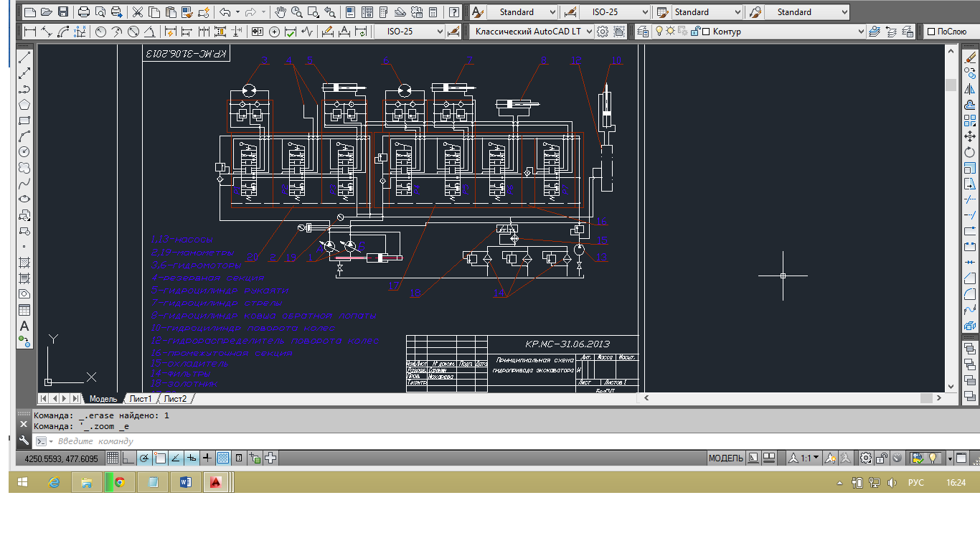Select the Aligned dimension tool
This screenshot has height=551, width=980.
click(47, 32)
